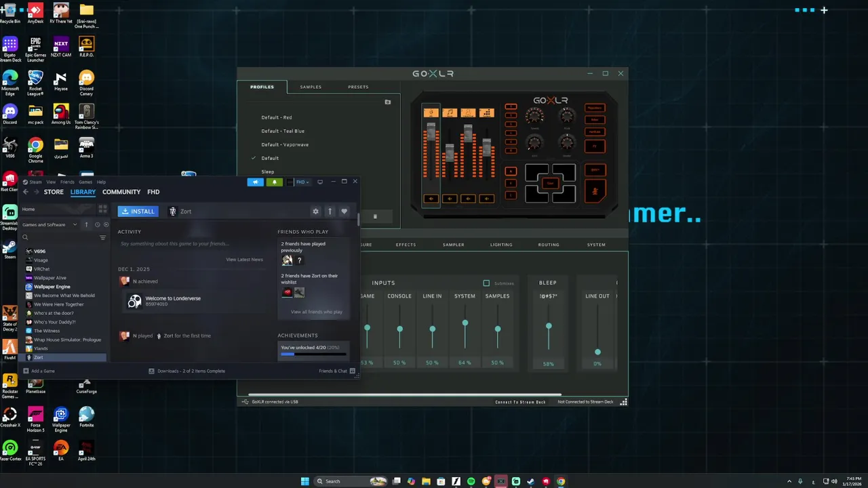Open Rocket League desktop shortcut
Viewport: 868px width, 488px height.
[x=35, y=83]
